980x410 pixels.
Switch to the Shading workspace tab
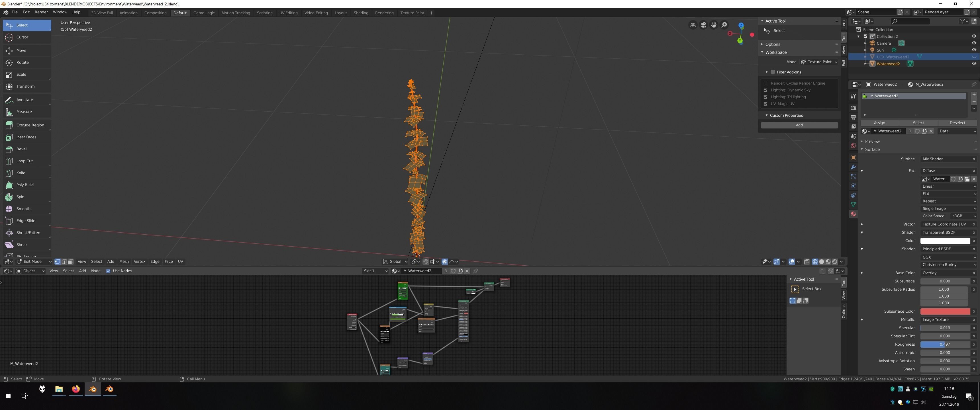[x=361, y=13]
